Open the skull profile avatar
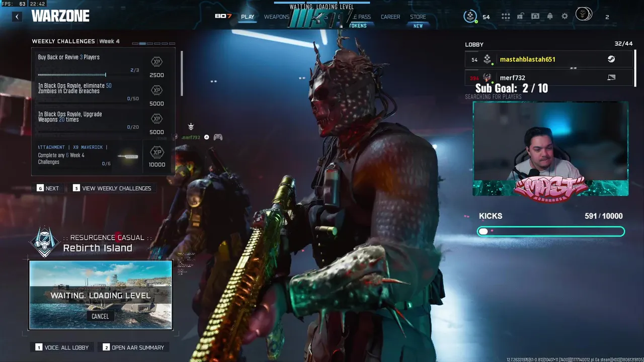The height and width of the screenshot is (362, 644). (584, 15)
